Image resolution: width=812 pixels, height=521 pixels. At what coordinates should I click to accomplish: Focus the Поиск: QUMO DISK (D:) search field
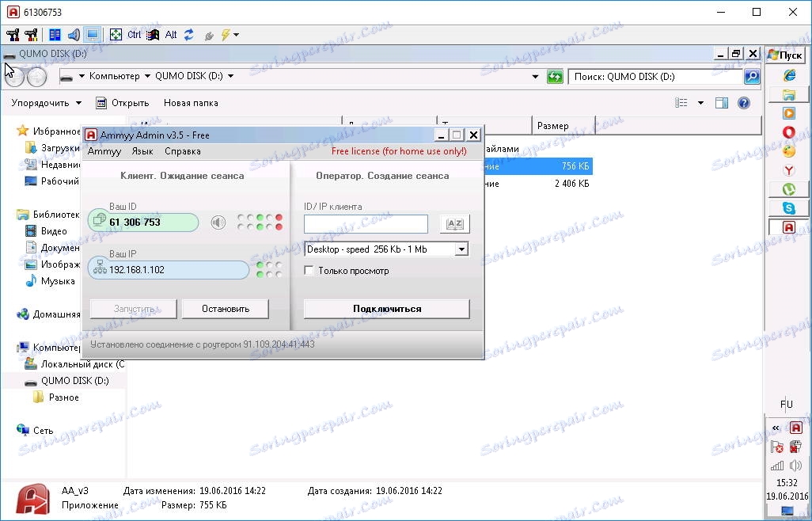point(655,77)
